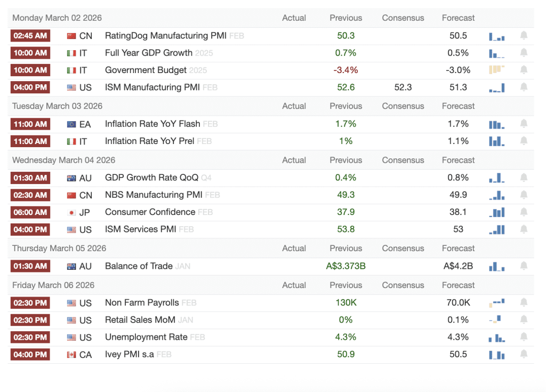Open the ISM Services PMI event
This screenshot has height=392, width=546.
pos(141,229)
